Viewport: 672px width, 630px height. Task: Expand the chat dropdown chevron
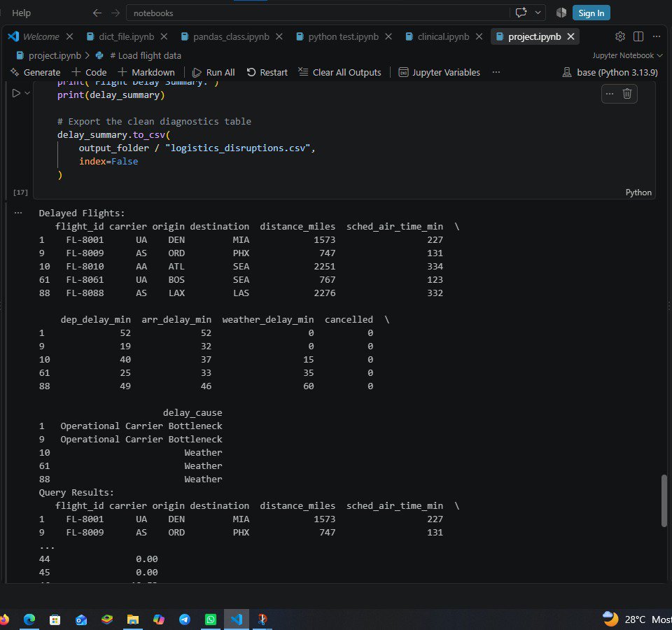pyautogui.click(x=538, y=13)
